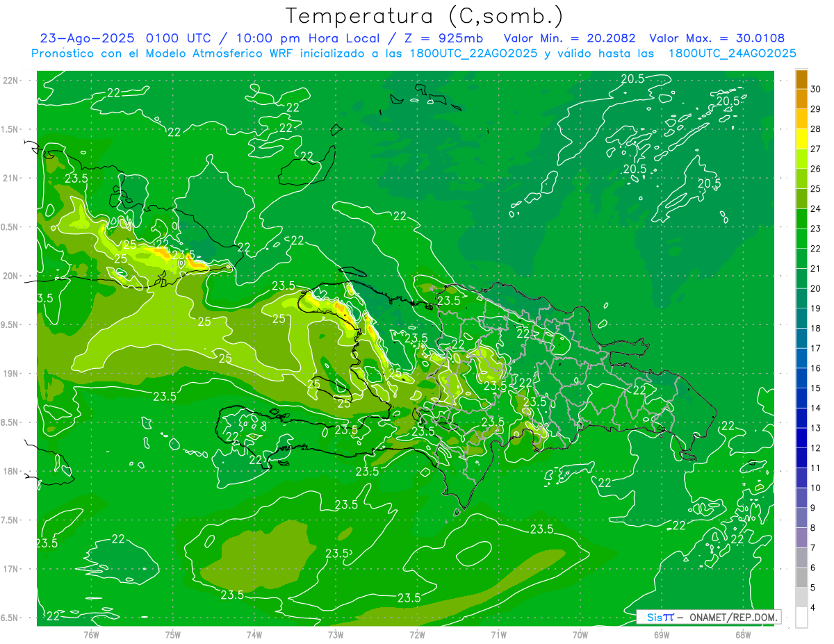The image size is (834, 644).
Task: Click the '26' label on the color scale
Action: tap(817, 169)
